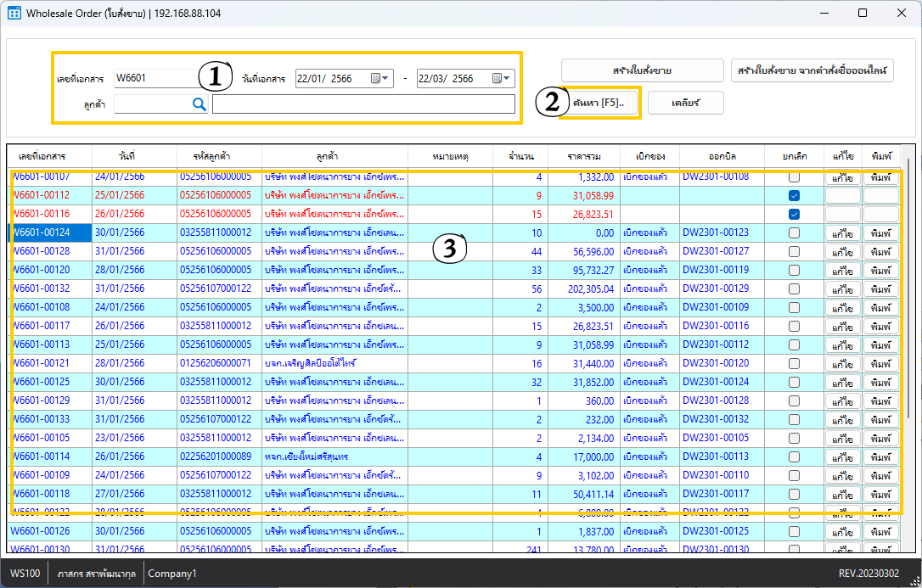Click the customer name text field

363,104
